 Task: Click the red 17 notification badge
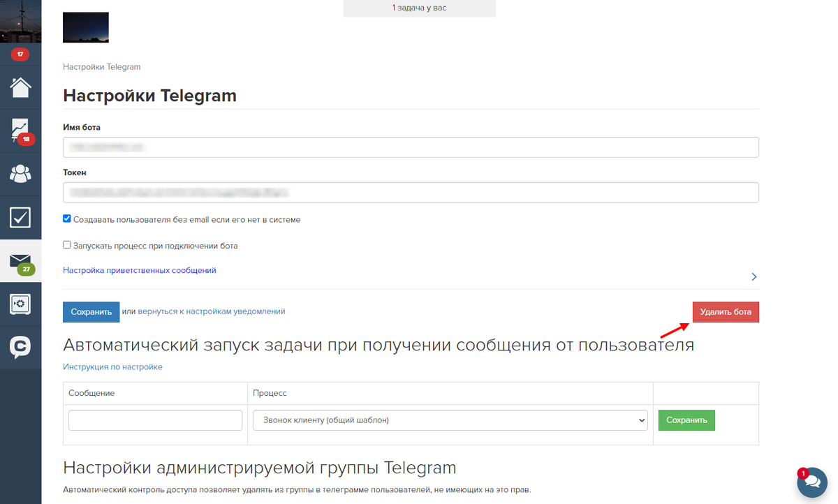tap(20, 54)
